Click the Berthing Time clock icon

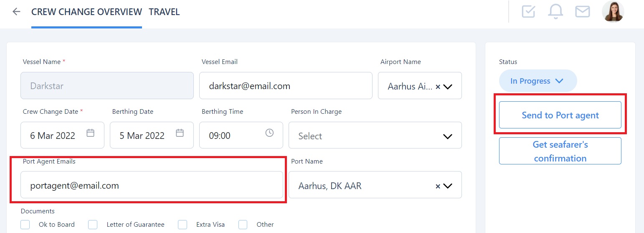click(269, 133)
